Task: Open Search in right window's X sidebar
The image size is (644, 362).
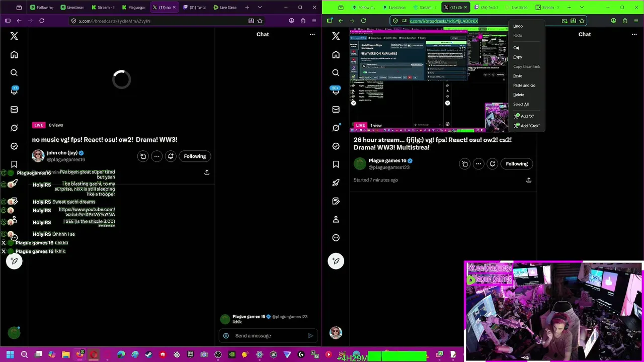Action: coord(336,73)
